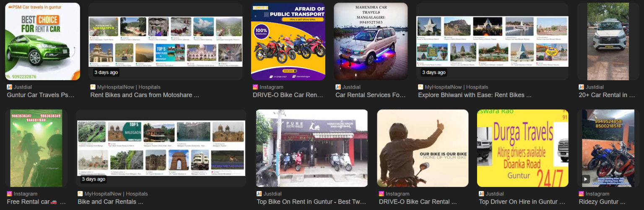Open the white Toyota car photo thumbnail
Screen dimensions: 644x210
(x=608, y=41)
